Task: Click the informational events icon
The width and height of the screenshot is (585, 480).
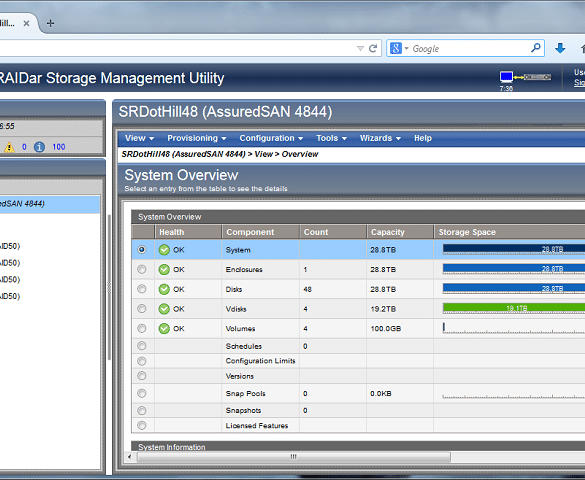Action: (39, 147)
